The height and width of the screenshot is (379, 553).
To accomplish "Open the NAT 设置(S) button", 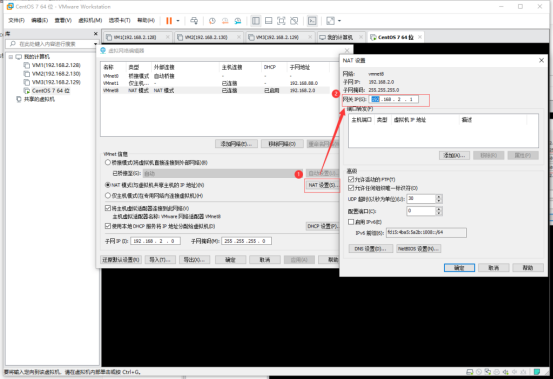I will [322, 185].
